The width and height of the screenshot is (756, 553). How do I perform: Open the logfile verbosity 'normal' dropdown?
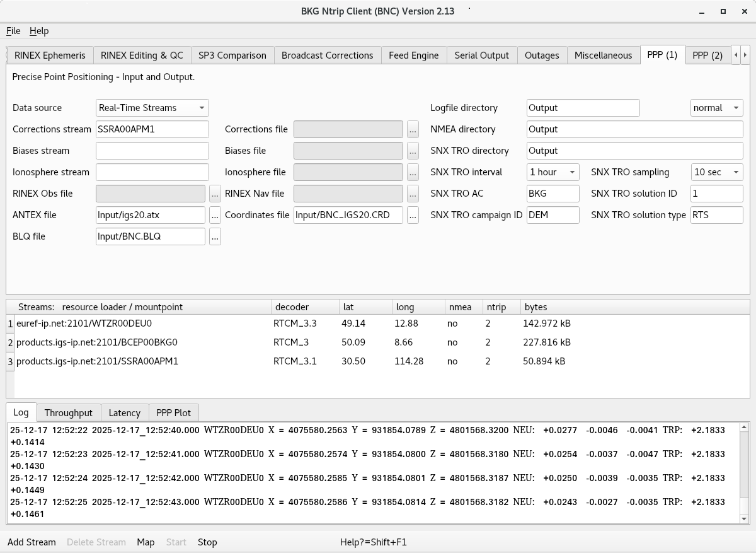716,108
